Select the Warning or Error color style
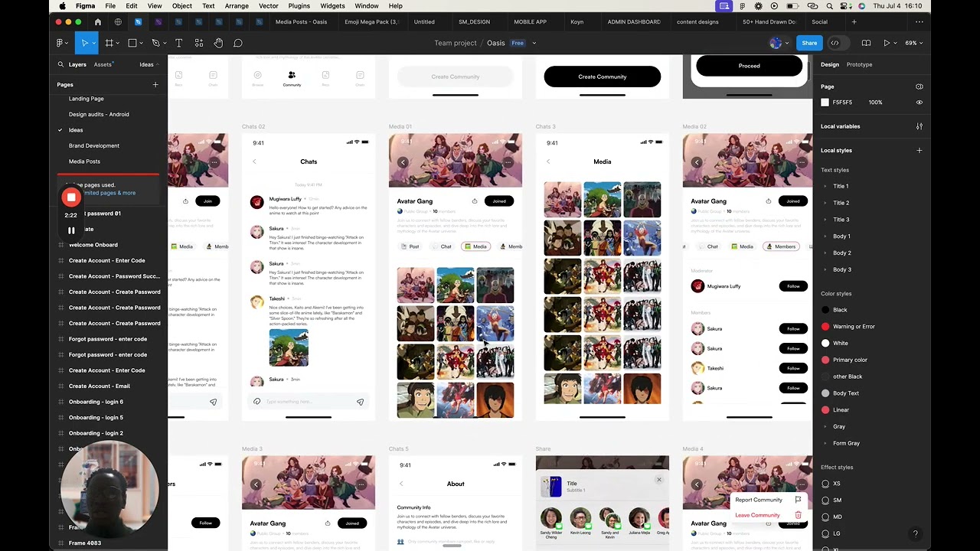 pyautogui.click(x=854, y=327)
